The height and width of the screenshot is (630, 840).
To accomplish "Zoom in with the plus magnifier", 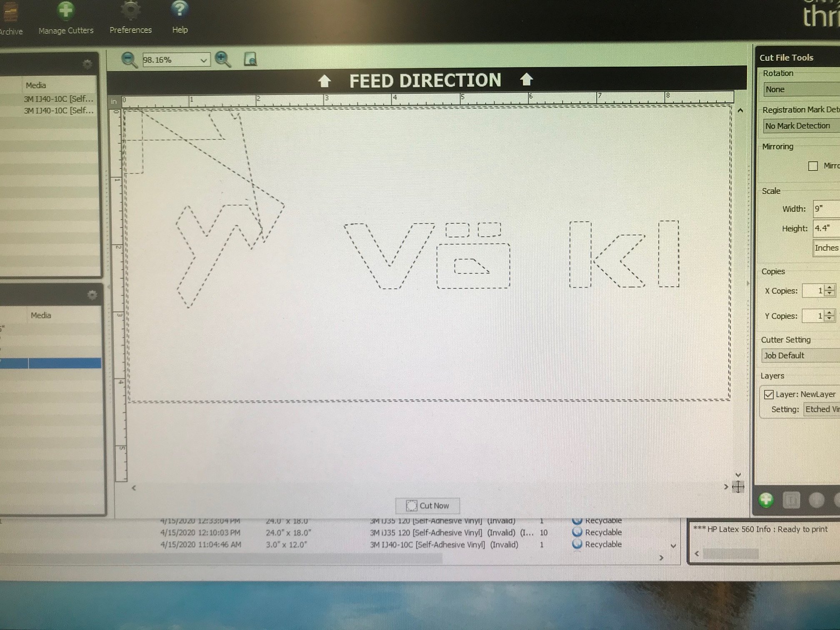I will pyautogui.click(x=223, y=60).
